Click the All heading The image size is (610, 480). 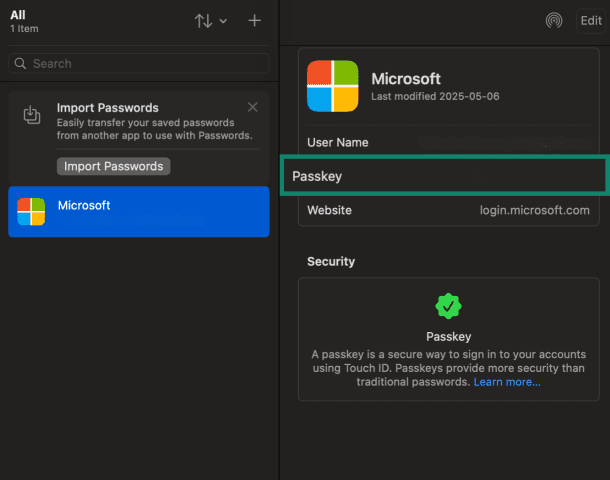(18, 15)
